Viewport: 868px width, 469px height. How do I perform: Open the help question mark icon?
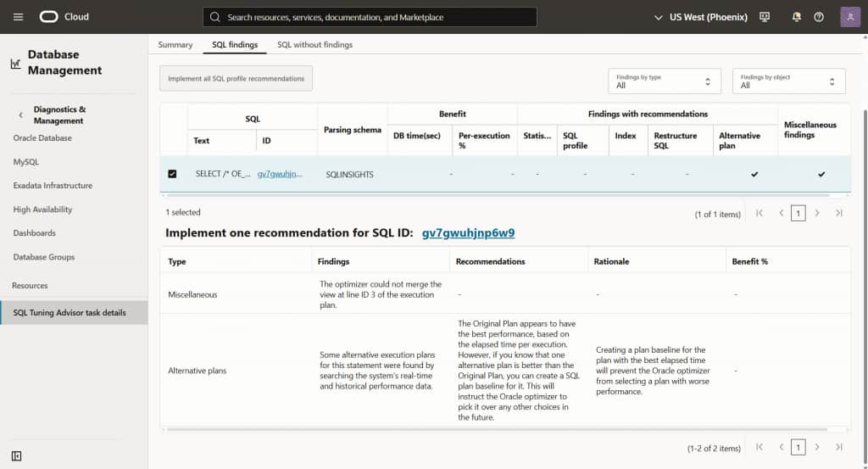click(819, 17)
